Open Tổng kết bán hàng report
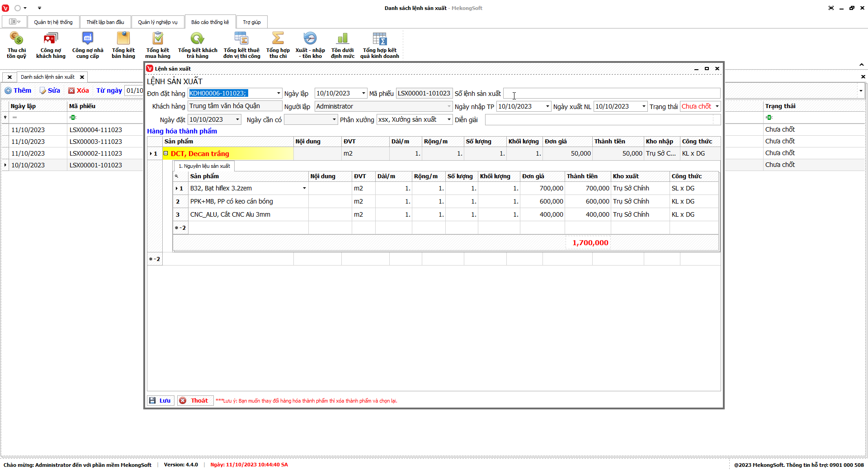The width and height of the screenshot is (868, 470). [x=123, y=45]
